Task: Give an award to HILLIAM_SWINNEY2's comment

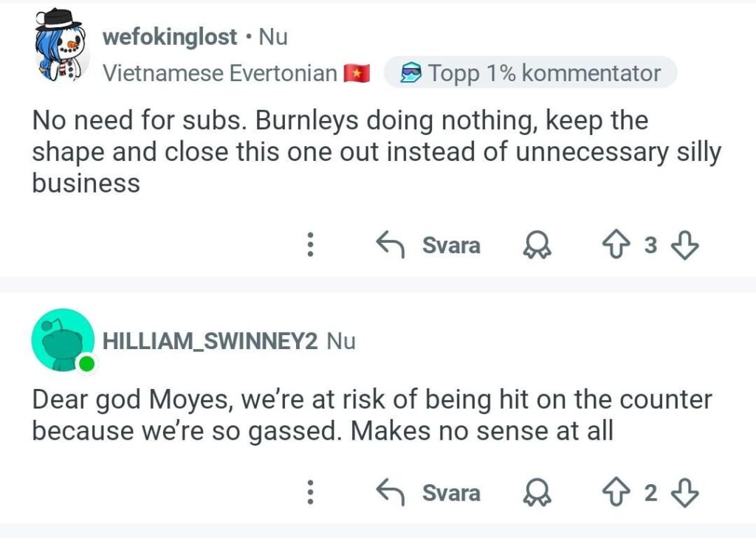Action: point(538,492)
